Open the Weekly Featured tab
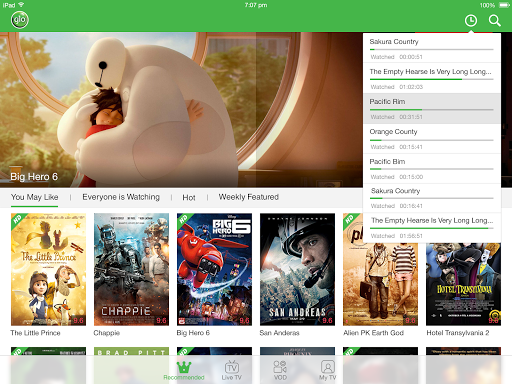The width and height of the screenshot is (512, 384). [249, 197]
